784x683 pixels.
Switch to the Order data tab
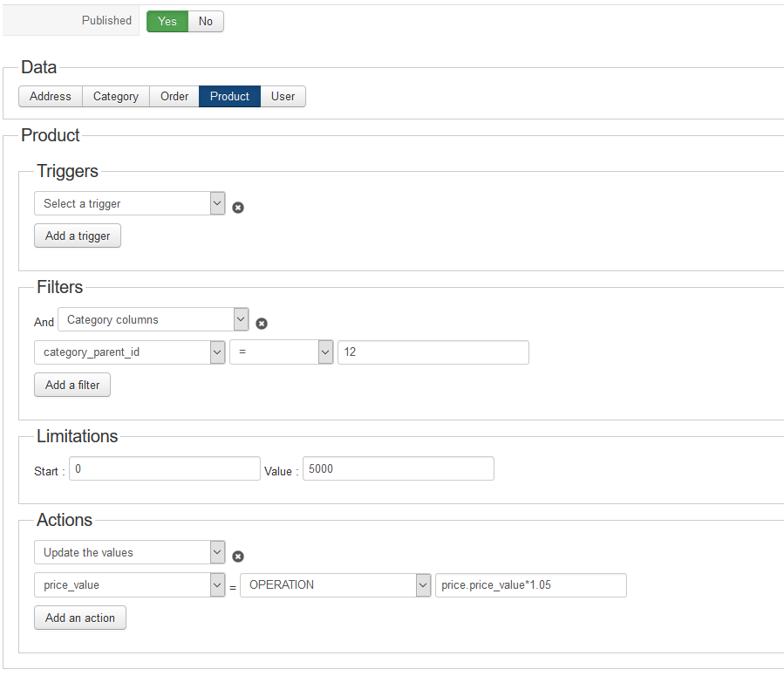[174, 96]
